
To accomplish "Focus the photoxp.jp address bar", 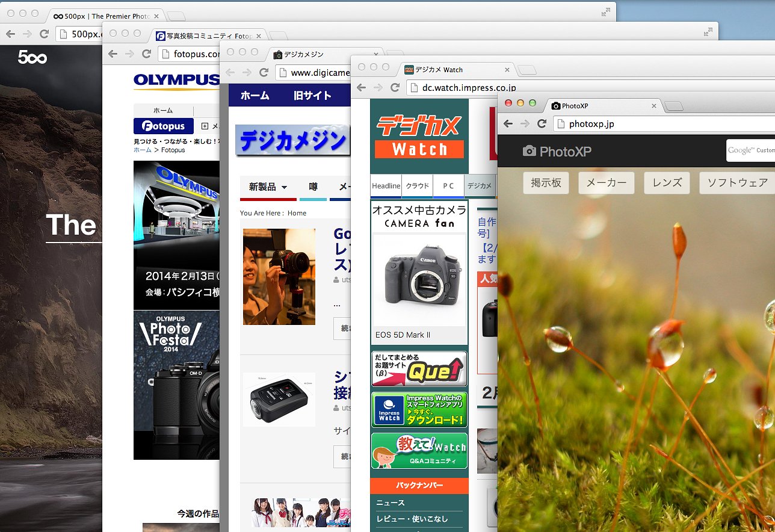I will coord(664,124).
